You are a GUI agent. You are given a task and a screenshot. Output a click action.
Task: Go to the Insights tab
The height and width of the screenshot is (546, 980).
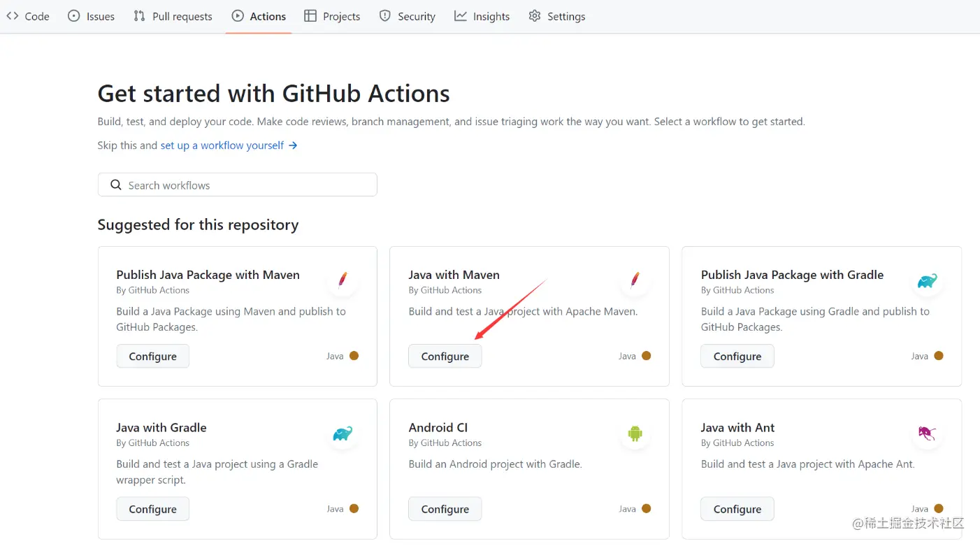coord(482,16)
